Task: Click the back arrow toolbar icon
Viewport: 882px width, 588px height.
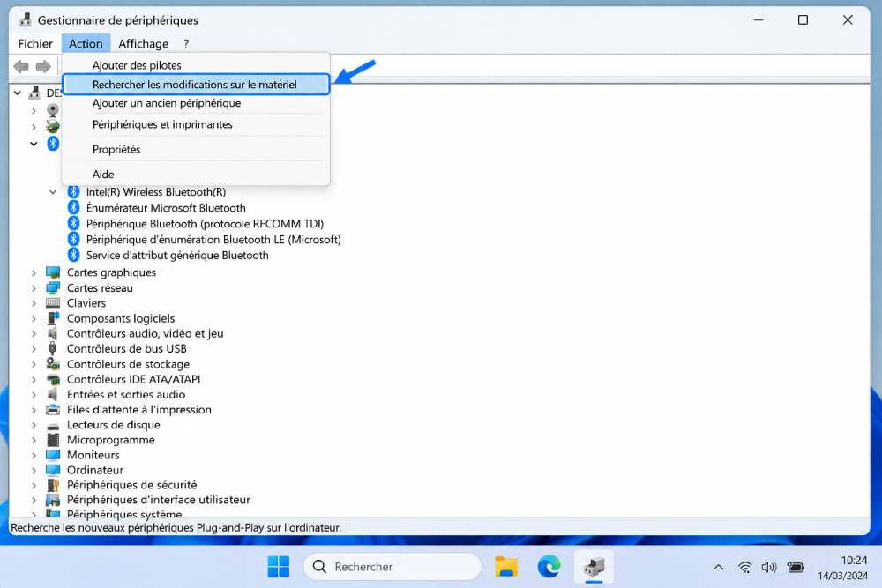Action: [x=21, y=67]
